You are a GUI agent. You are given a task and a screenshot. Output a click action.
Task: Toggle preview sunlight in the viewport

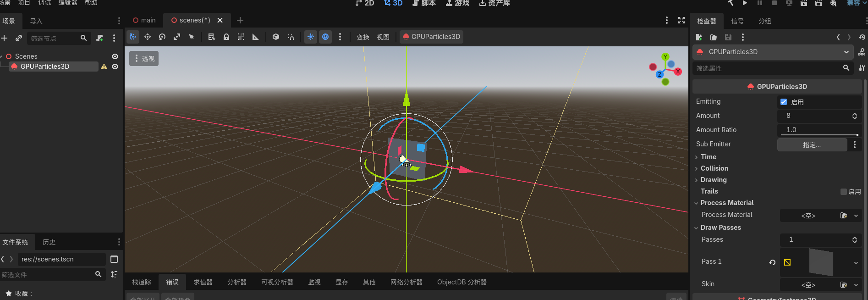(311, 37)
